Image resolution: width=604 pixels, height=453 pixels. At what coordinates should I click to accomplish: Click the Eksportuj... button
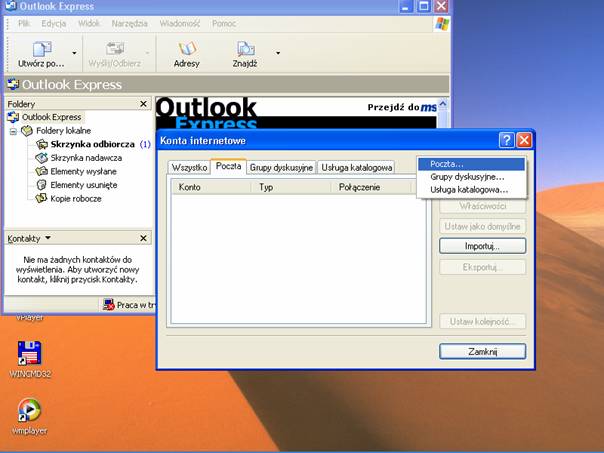pos(482,267)
